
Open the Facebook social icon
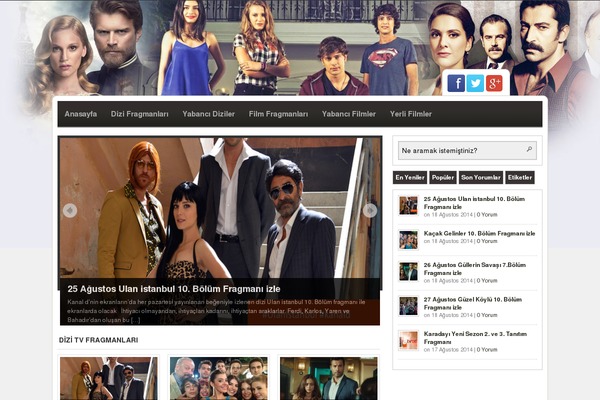pos(456,83)
